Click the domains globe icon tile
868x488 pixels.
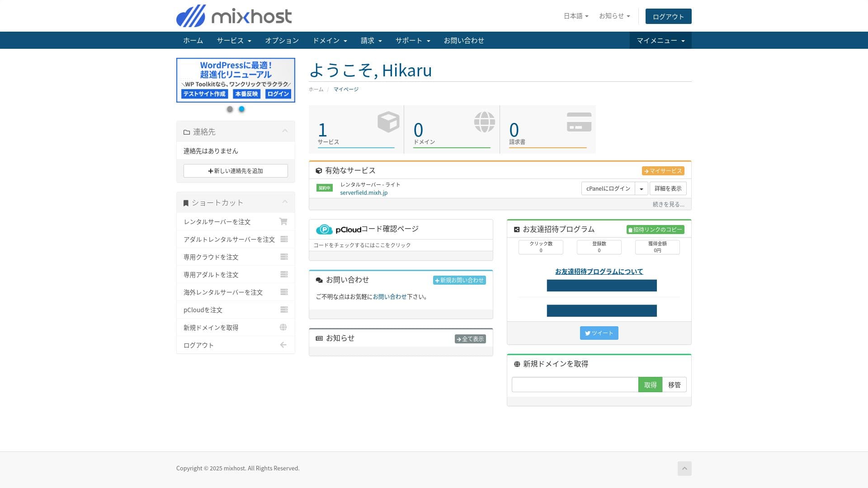pyautogui.click(x=484, y=122)
